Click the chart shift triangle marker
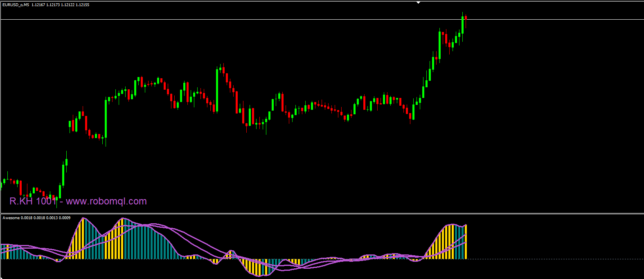This screenshot has height=279, width=644. 418,2
